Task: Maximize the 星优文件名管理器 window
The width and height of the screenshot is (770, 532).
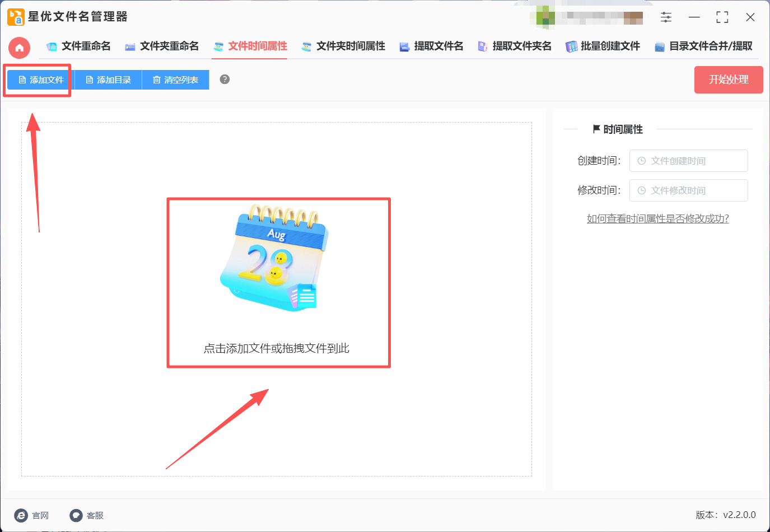Action: [x=722, y=17]
